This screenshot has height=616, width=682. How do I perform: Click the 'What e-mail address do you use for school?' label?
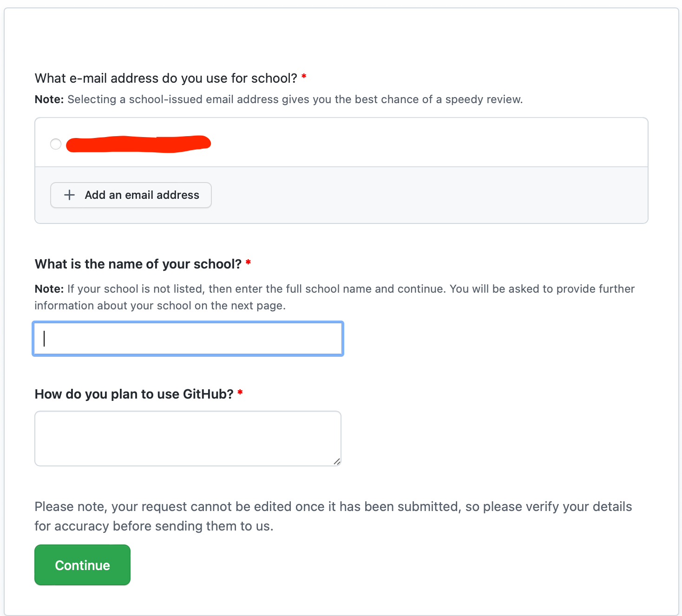tap(166, 78)
